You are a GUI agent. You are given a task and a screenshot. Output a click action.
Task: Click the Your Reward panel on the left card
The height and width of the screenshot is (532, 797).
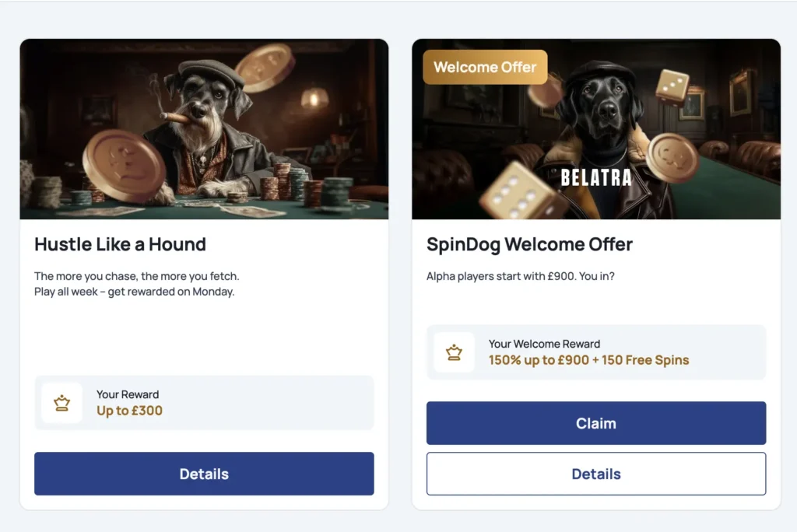tap(204, 402)
